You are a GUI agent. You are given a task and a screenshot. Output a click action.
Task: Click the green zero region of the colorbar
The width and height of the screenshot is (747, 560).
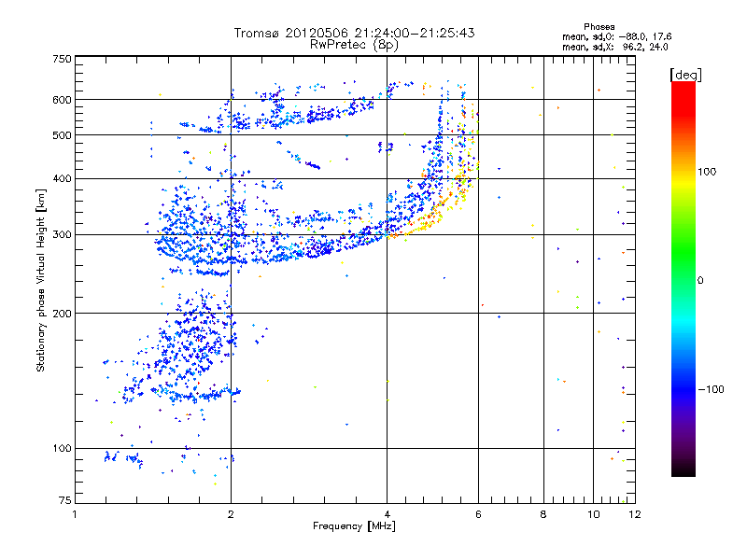(684, 280)
